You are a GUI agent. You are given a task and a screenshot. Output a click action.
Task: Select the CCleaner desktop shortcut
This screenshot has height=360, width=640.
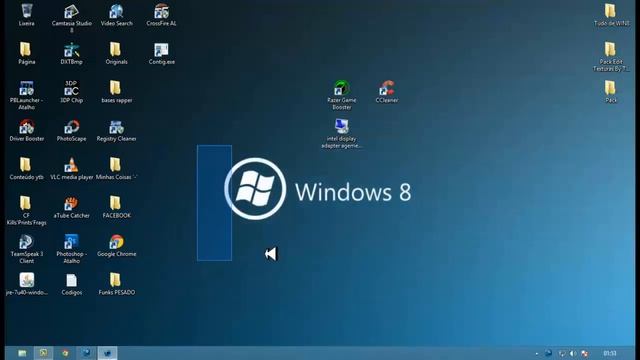pos(387,89)
